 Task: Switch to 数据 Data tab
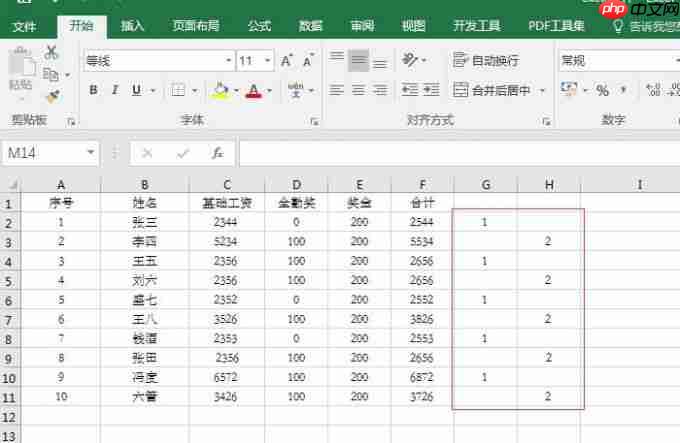311,26
